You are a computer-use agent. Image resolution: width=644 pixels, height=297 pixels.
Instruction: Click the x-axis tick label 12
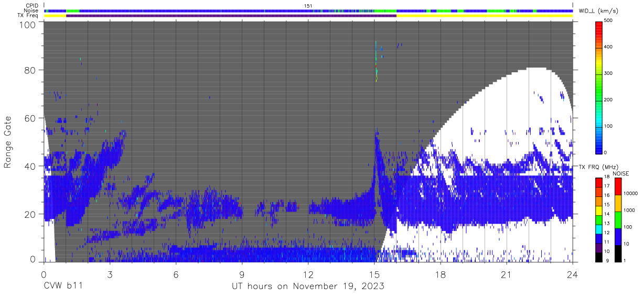click(308, 274)
